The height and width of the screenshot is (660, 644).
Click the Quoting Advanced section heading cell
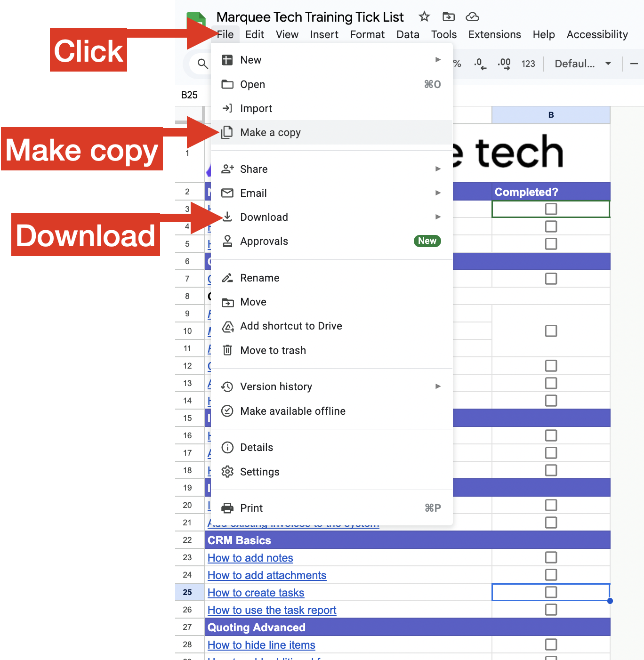[408, 627]
